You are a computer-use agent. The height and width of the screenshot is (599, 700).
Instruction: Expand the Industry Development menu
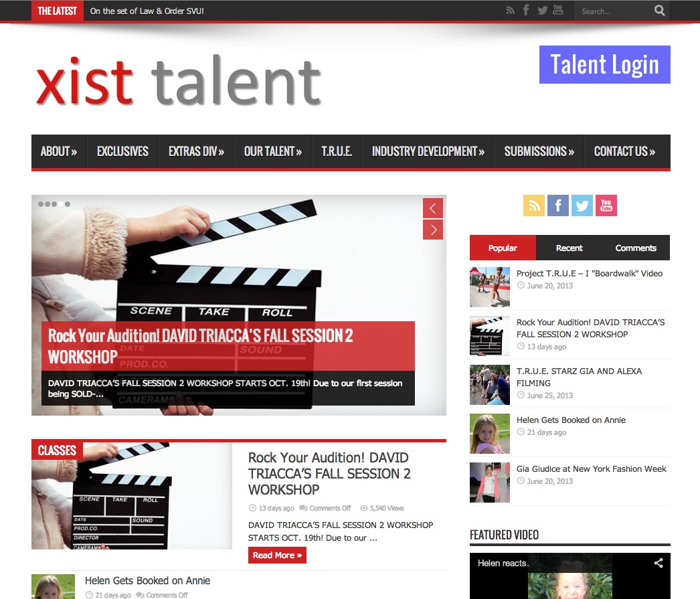[428, 151]
